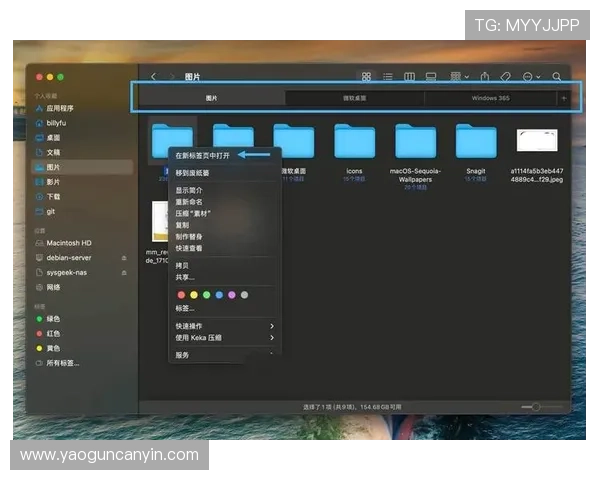
Task: Go back with the left chevron
Action: point(153,76)
